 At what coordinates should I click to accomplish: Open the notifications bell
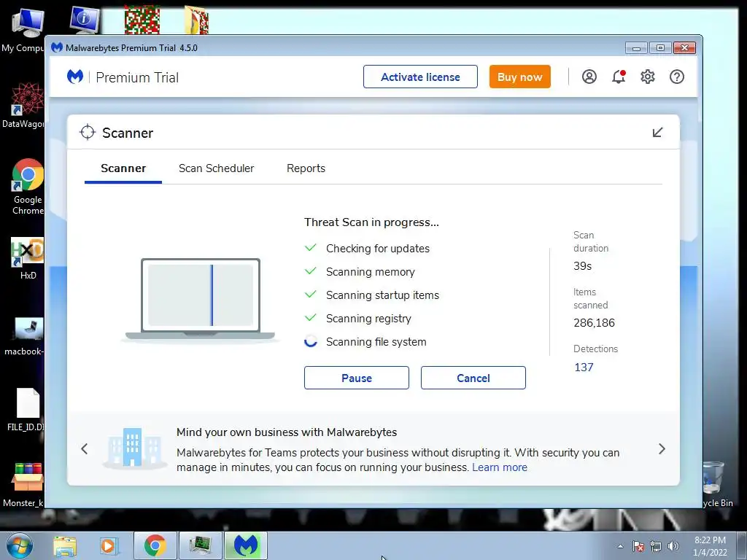pos(619,77)
